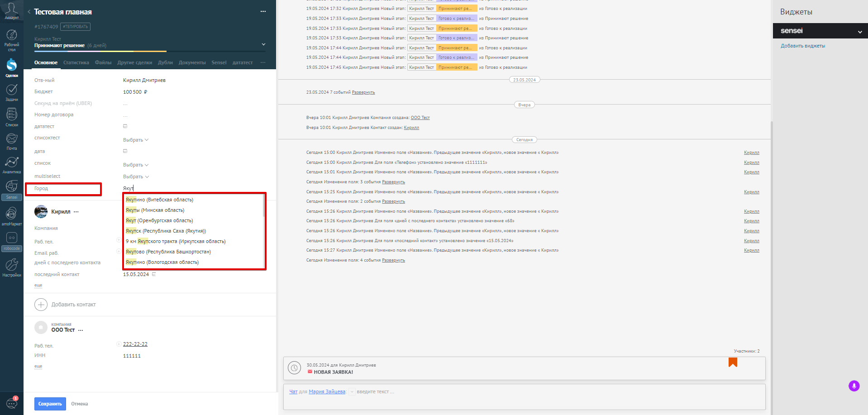Open the ООО Тест link in the feed
This screenshot has height=415, width=868.
tap(420, 118)
